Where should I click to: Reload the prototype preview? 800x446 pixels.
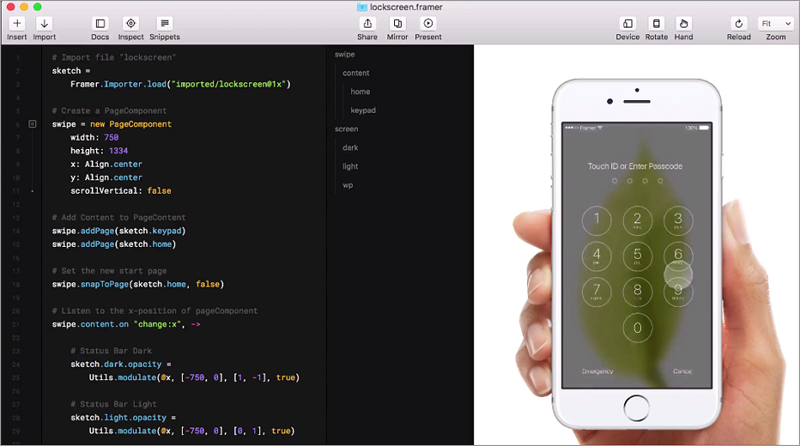[739, 23]
